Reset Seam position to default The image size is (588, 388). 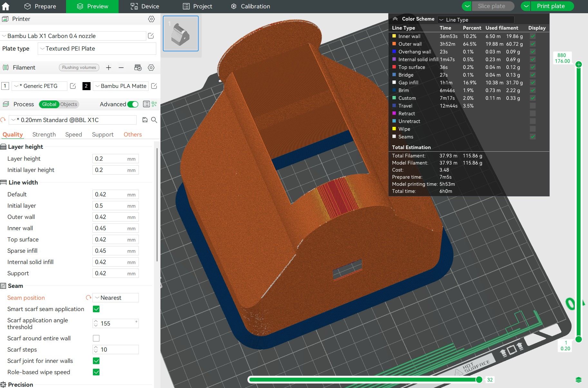(88, 298)
